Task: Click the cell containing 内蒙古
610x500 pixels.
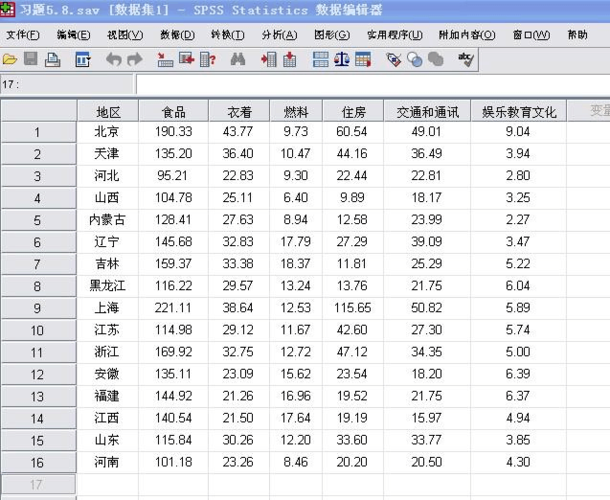Action: click(x=108, y=220)
